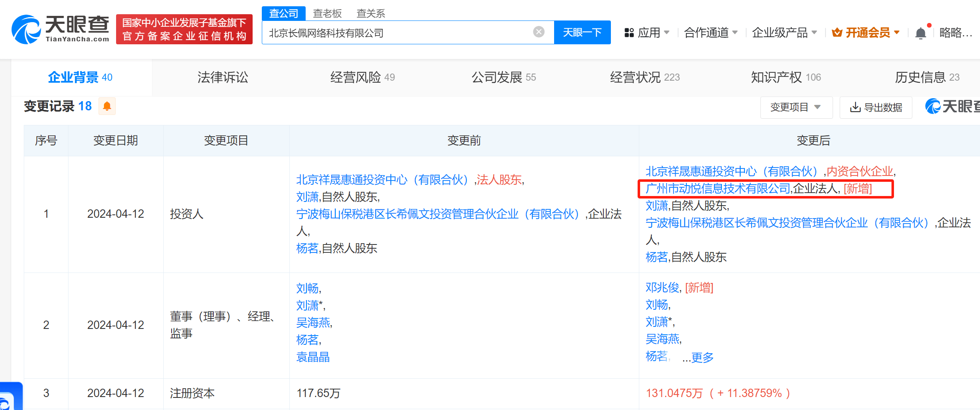Expand the 应用 dropdown menu

tap(653, 33)
